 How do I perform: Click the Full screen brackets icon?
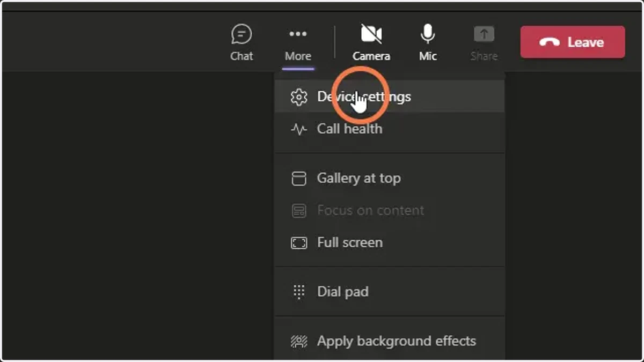(x=299, y=243)
